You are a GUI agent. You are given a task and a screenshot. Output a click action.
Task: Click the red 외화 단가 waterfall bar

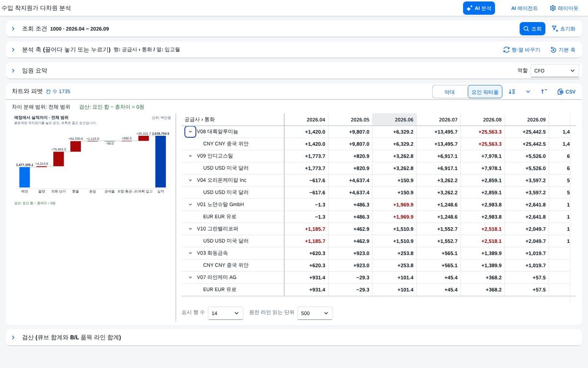[x=58, y=159]
